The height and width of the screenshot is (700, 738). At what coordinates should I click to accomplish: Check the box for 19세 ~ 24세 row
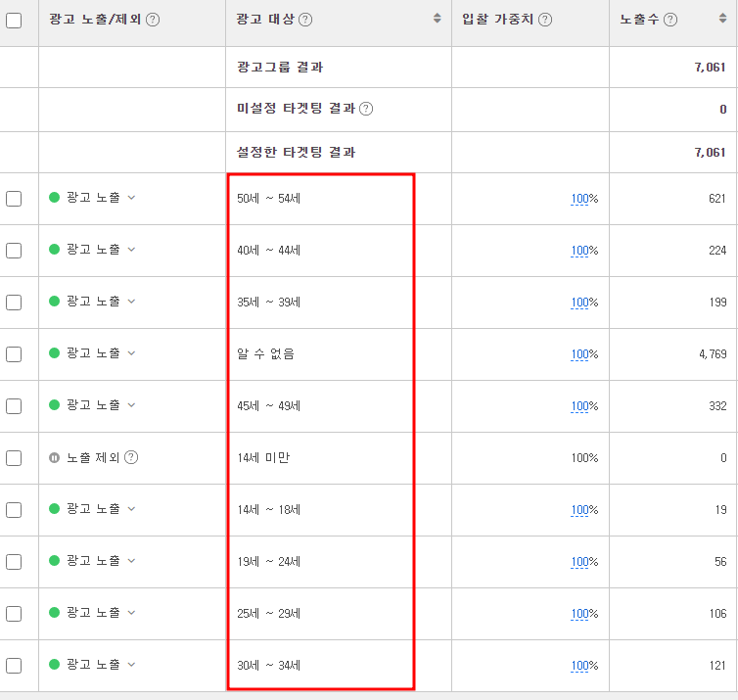pyautogui.click(x=14, y=562)
